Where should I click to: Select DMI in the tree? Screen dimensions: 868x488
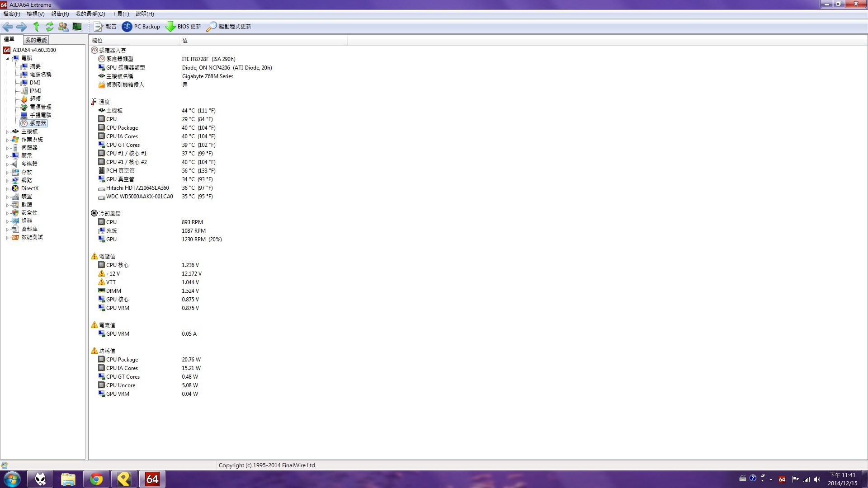click(x=35, y=83)
